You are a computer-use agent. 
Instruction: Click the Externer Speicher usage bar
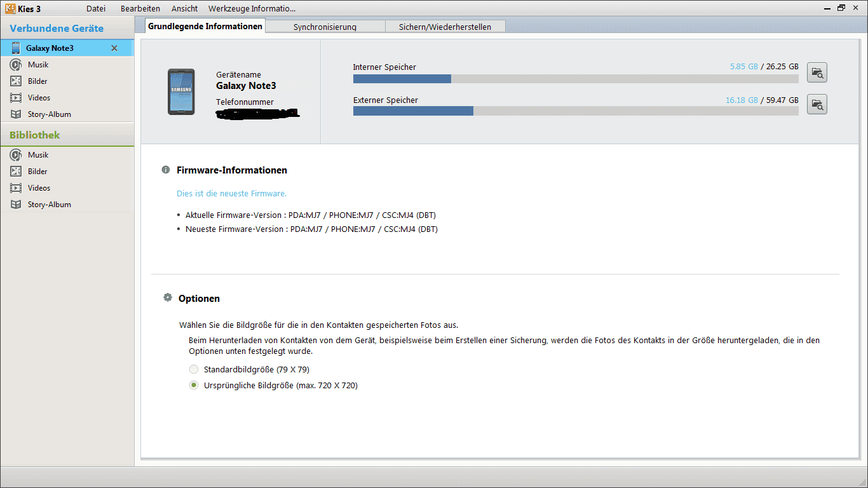point(576,111)
